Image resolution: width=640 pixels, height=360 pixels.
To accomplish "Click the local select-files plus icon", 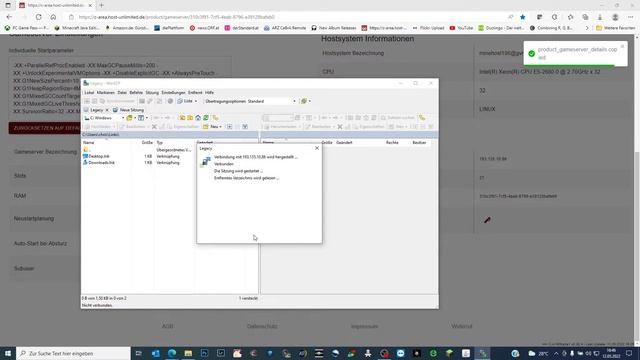I will [229, 127].
